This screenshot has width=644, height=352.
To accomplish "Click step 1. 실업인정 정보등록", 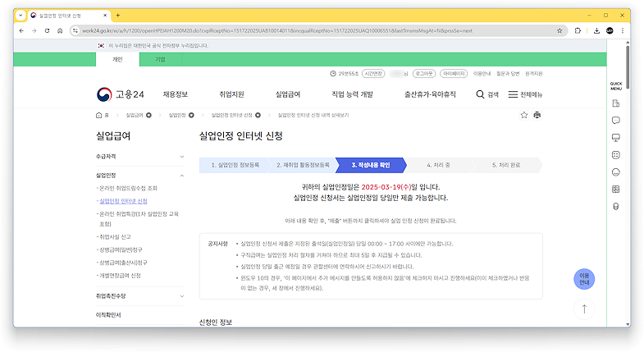I will coord(235,165).
